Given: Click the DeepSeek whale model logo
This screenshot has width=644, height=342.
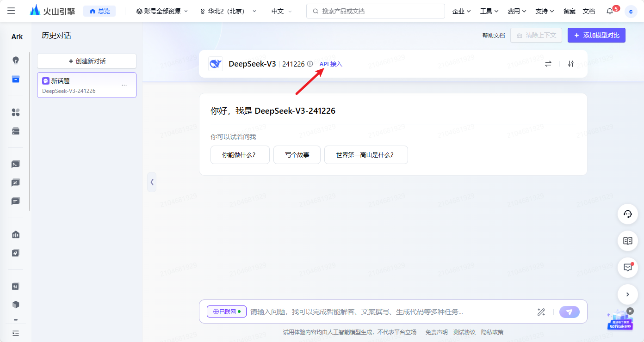Looking at the screenshot, I should pos(216,64).
